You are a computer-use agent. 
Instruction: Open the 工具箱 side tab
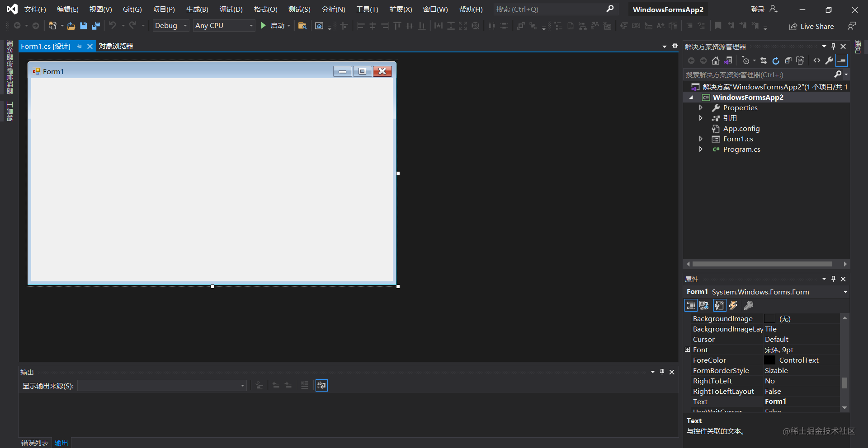click(9, 111)
